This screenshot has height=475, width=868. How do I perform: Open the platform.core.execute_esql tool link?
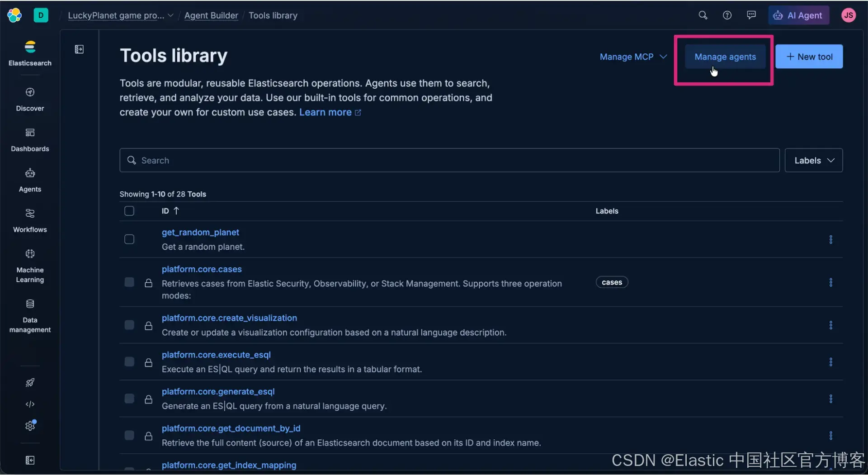pyautogui.click(x=216, y=355)
